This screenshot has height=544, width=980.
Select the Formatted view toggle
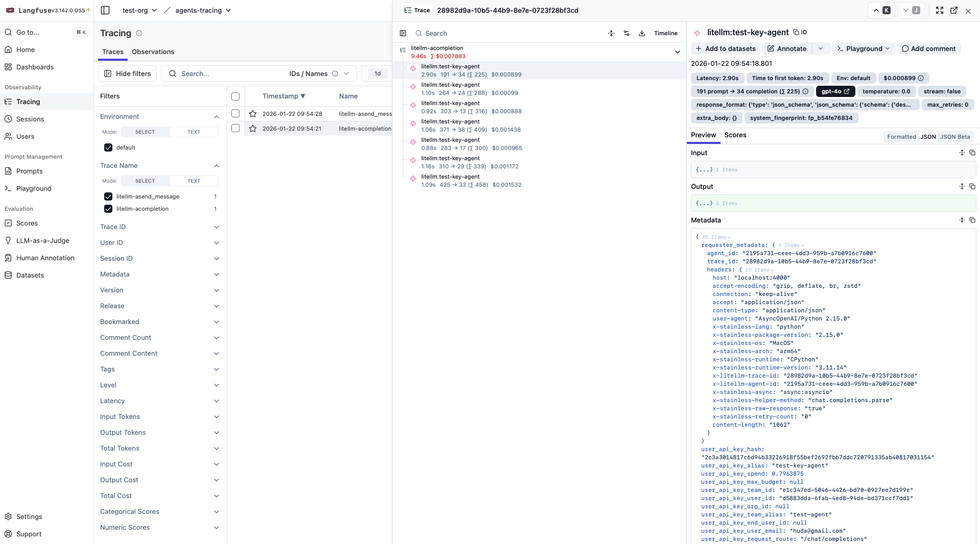pyautogui.click(x=901, y=137)
